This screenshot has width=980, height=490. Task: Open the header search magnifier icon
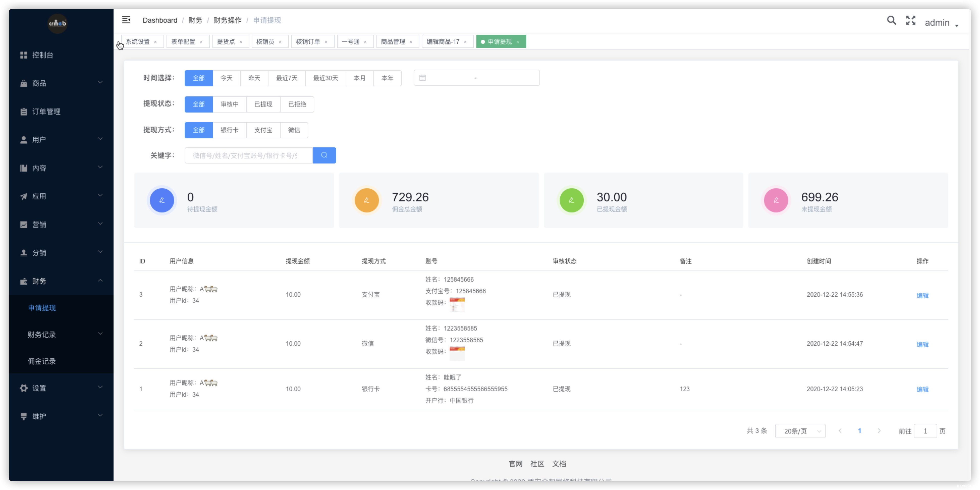[891, 20]
